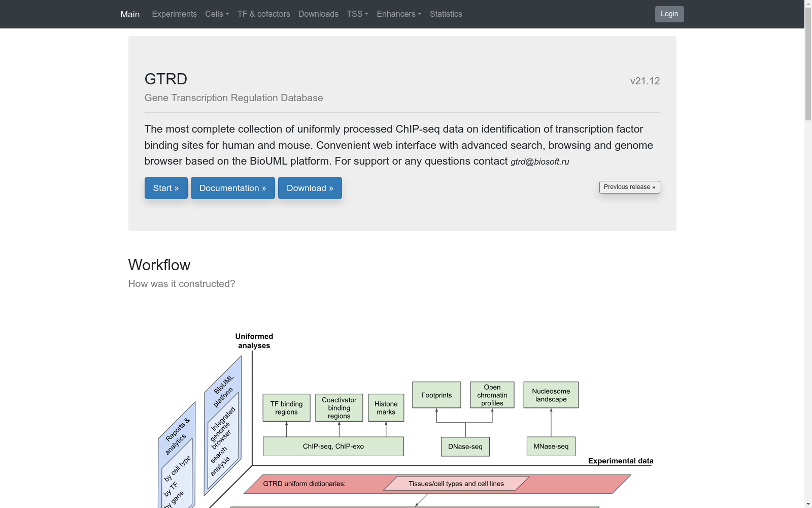Open the Main navigation link
Viewport: 812px width, 508px height.
click(x=130, y=14)
